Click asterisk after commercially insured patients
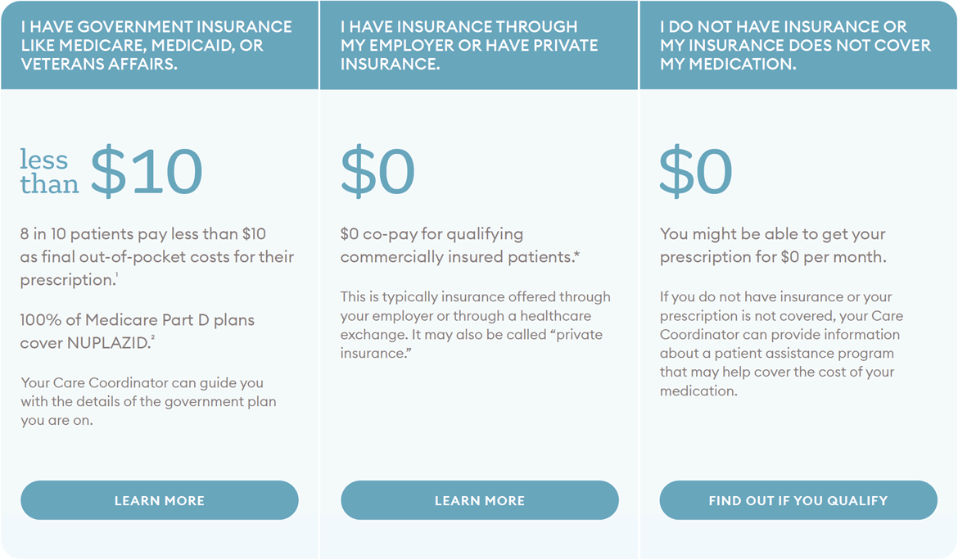 pos(576,255)
